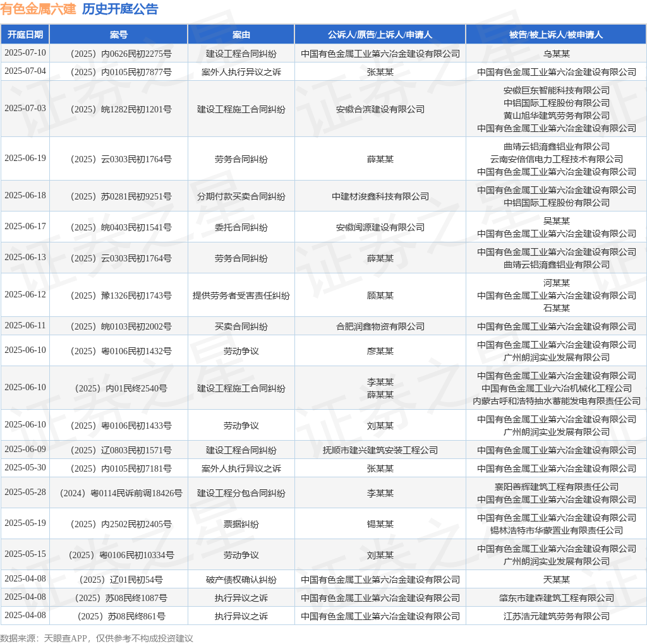
Task: Click plaintiff 抚顺市建兴建筑安装工程公司
Action: (380, 450)
